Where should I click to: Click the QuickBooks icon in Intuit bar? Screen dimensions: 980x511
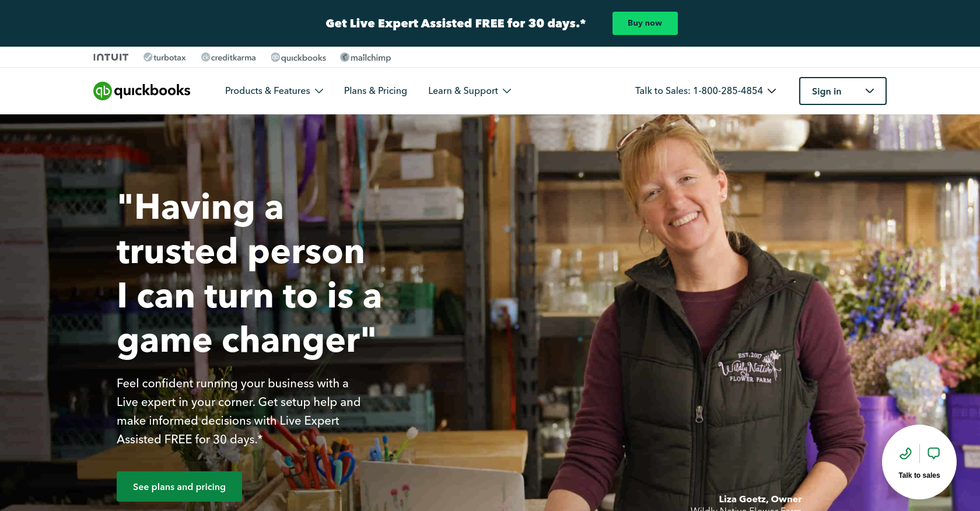pos(275,57)
